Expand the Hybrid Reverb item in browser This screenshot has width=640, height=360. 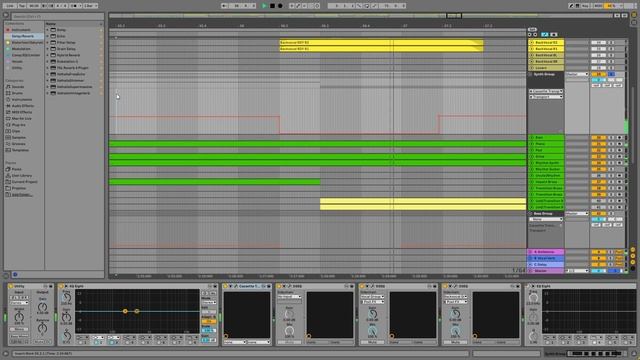[x=47, y=55]
